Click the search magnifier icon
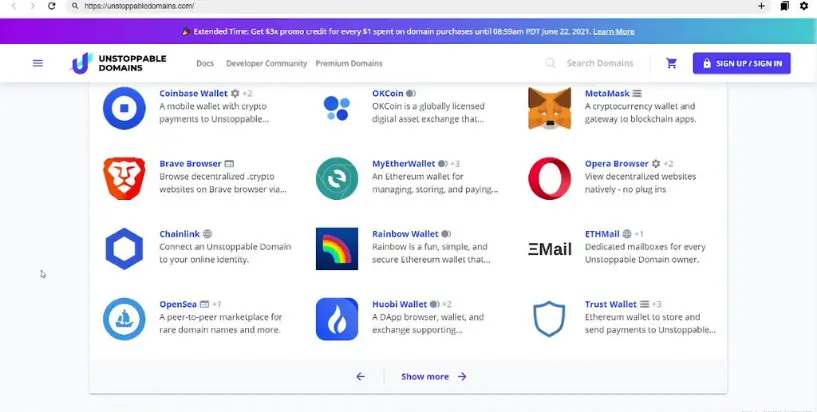The width and height of the screenshot is (817, 412). [x=550, y=63]
